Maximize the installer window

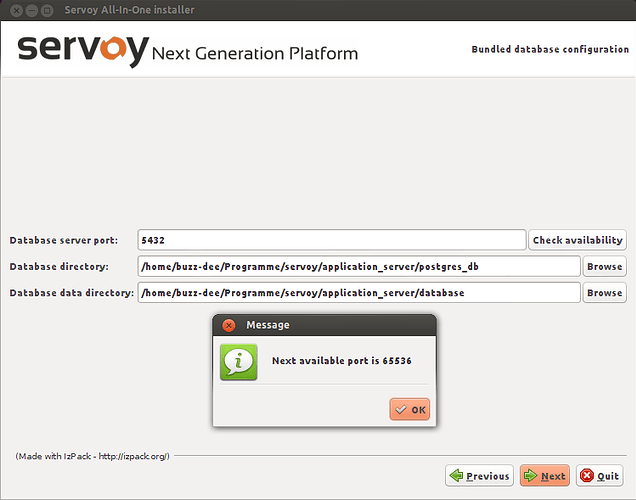tap(47, 10)
